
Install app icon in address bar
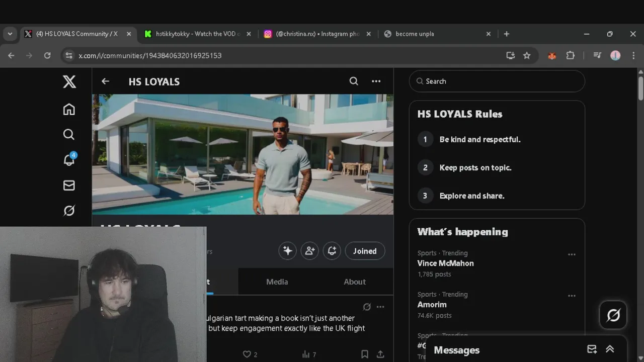pyautogui.click(x=510, y=55)
